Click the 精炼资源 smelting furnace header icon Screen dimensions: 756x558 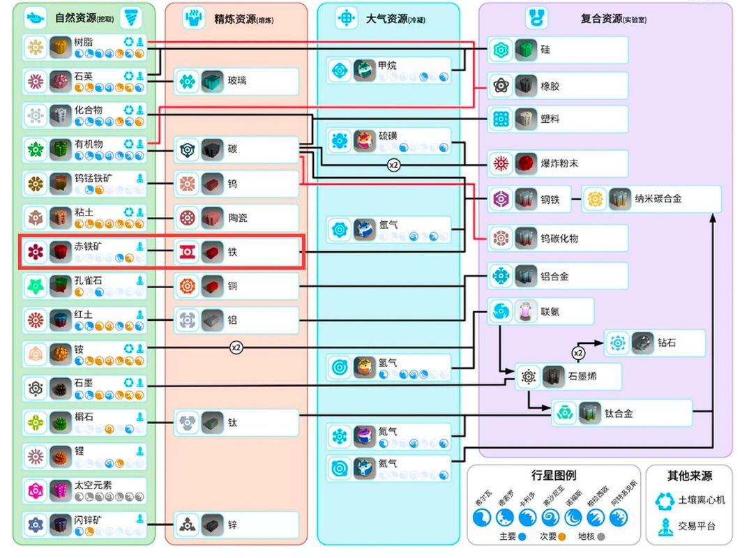tap(194, 19)
